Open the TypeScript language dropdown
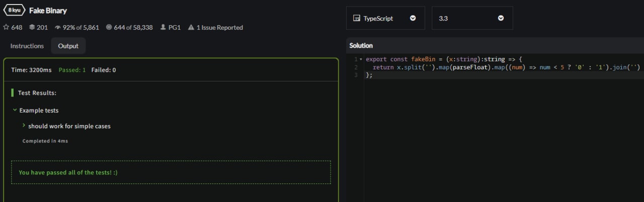This screenshot has width=644, height=202. click(x=385, y=18)
